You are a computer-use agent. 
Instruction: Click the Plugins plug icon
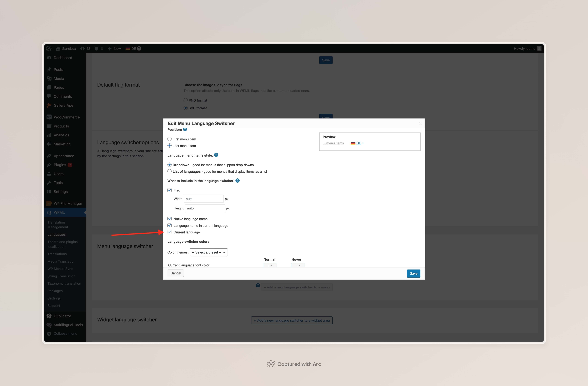click(49, 165)
